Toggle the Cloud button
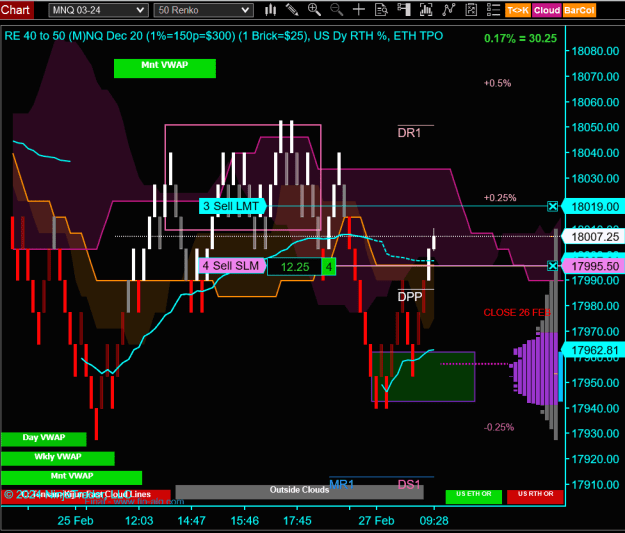Image resolution: width=625 pixels, height=533 pixels. [547, 10]
